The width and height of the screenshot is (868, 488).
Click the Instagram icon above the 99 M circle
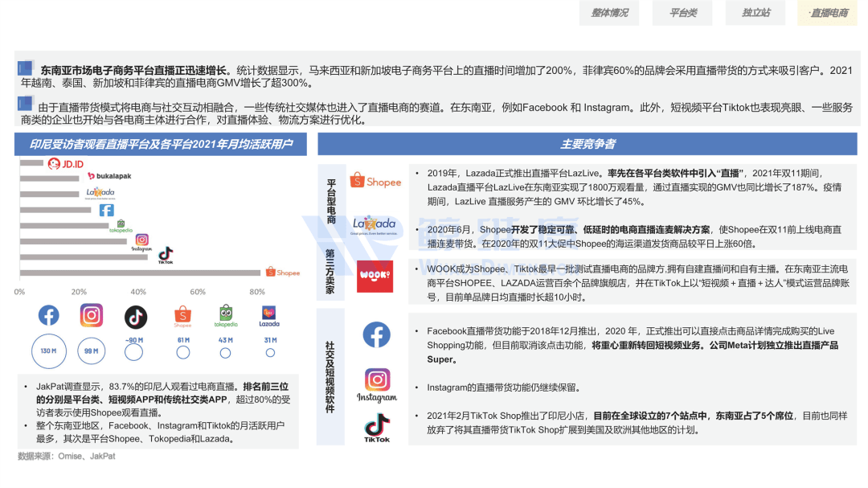pos(92,316)
